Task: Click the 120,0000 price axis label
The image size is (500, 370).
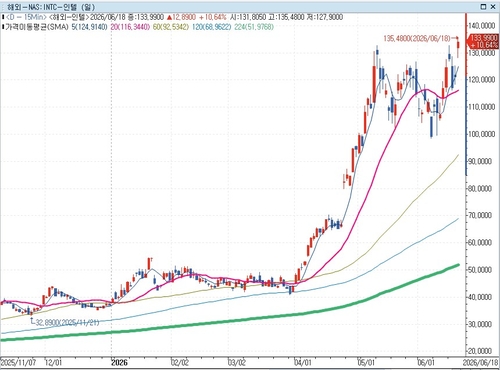Action: [481, 80]
